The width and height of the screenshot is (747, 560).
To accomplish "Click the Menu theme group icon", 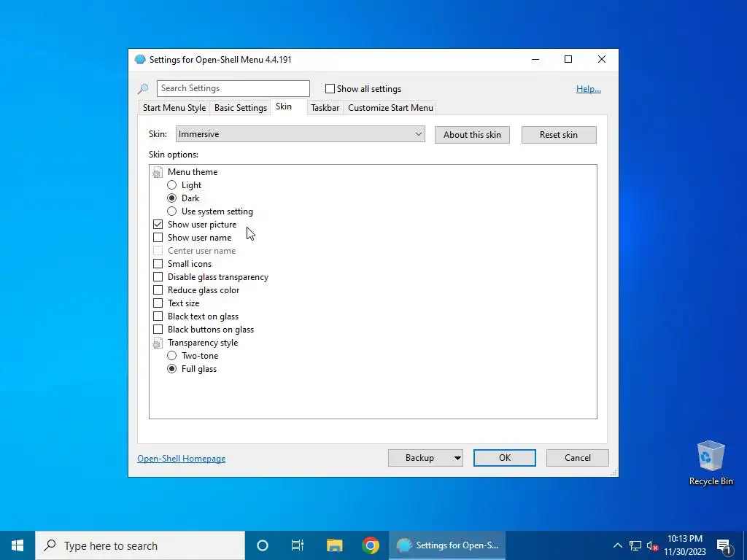I will tap(158, 172).
